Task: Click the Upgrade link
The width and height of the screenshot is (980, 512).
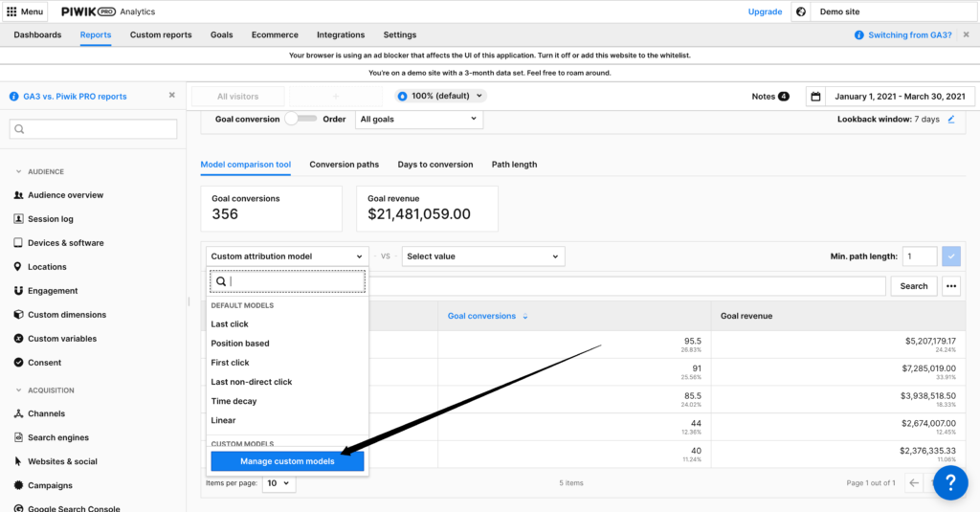Action: pos(765,12)
